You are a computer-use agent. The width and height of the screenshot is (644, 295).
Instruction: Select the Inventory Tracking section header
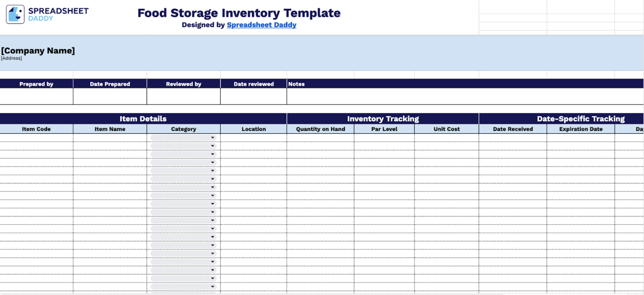(x=383, y=119)
